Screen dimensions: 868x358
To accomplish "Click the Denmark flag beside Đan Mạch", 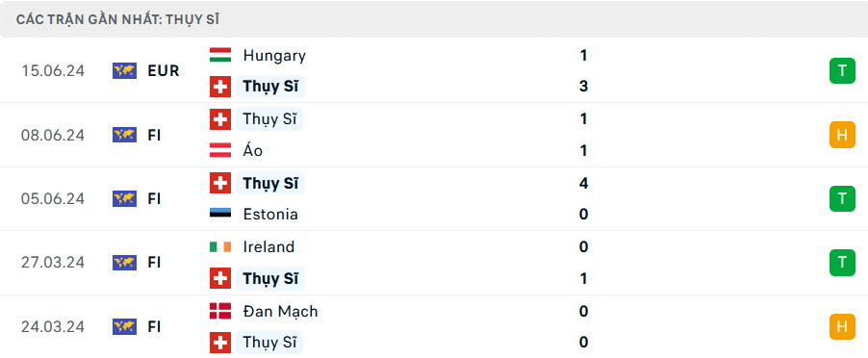I will click(220, 311).
